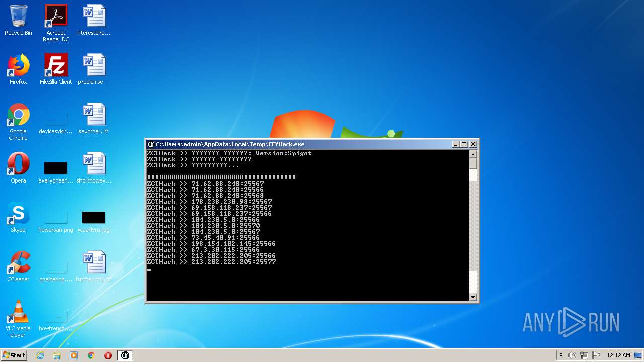
Task: Open the volume control in tray
Action: pos(572,355)
